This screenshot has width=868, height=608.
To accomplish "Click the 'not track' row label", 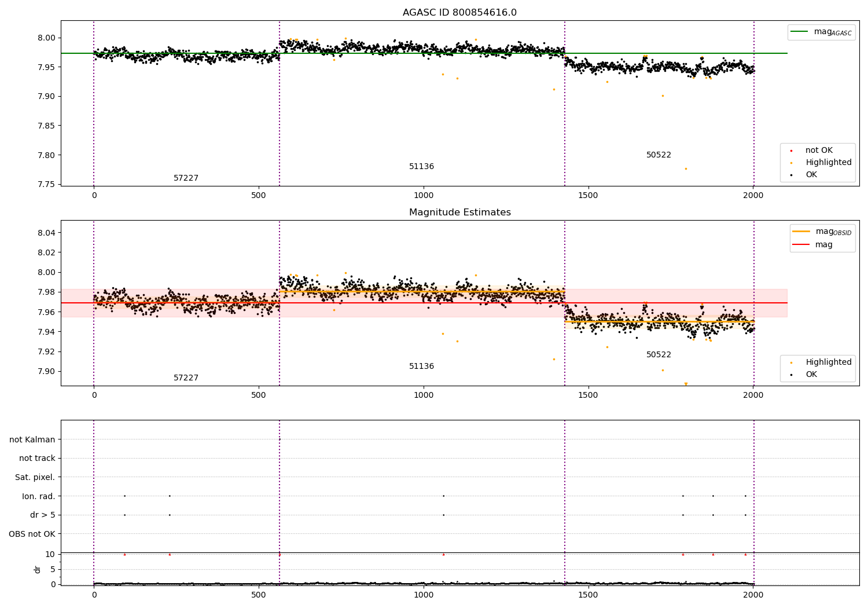I will 37,459.
